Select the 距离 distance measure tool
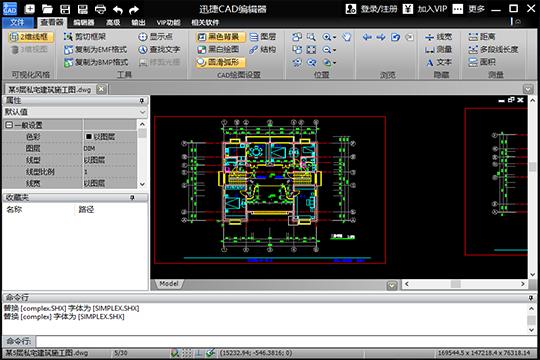This screenshot has width=540, height=360. click(482, 37)
